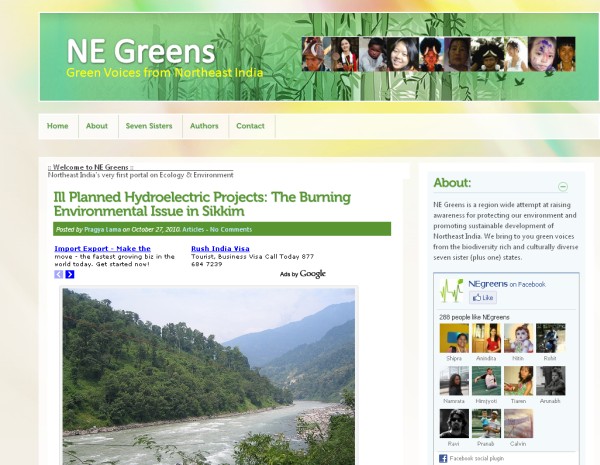Click the NEgreens heartbeat logo icon
600x465 pixels.
[452, 291]
